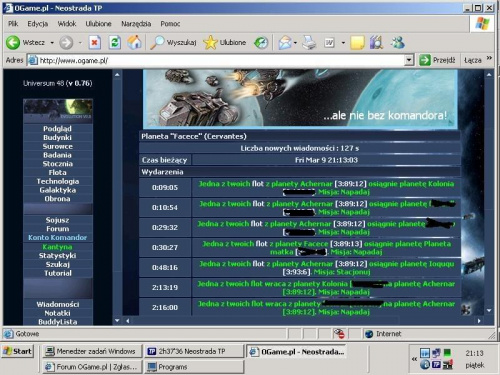Viewport: 500px width, 375px height.
Task: Click the Wstecz back arrow icon
Action: point(13,43)
